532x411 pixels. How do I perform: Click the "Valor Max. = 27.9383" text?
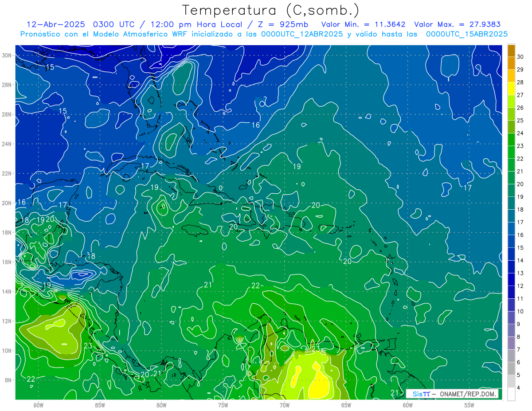point(458,24)
